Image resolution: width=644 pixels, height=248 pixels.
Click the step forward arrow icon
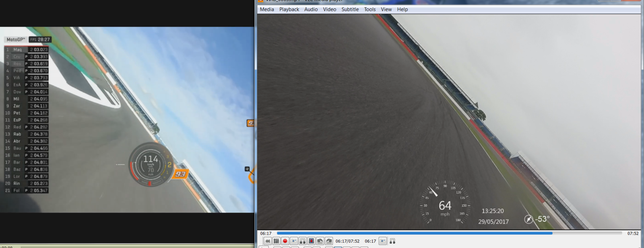pos(329,241)
